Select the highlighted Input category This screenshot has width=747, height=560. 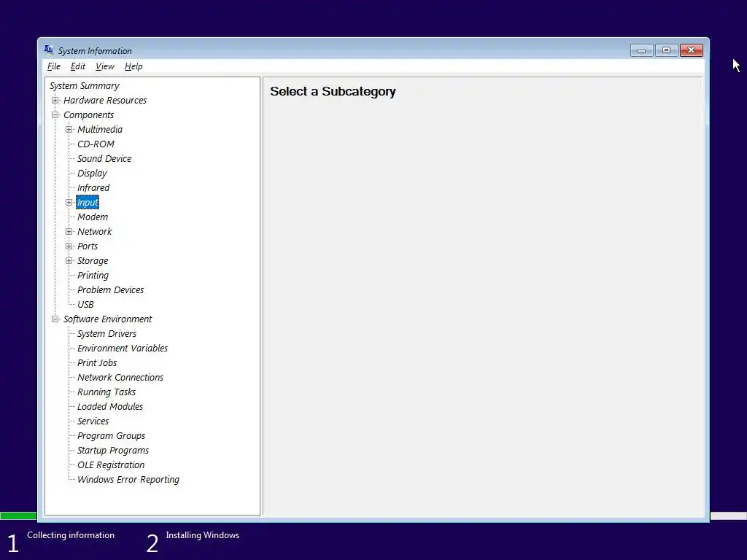pos(88,203)
